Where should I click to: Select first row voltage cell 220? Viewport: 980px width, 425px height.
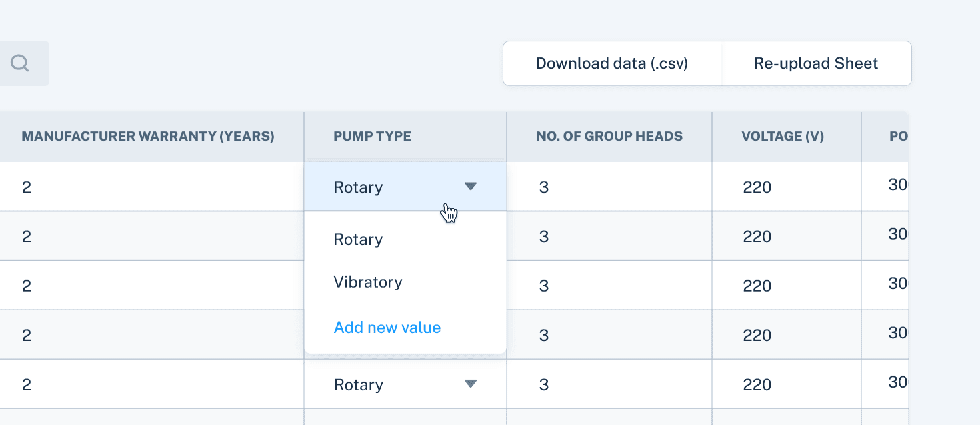(757, 187)
